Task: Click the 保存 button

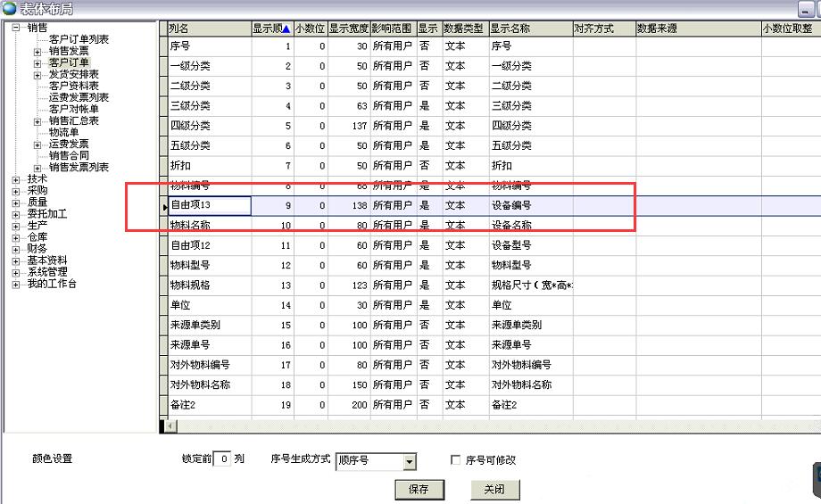Action: click(419, 489)
